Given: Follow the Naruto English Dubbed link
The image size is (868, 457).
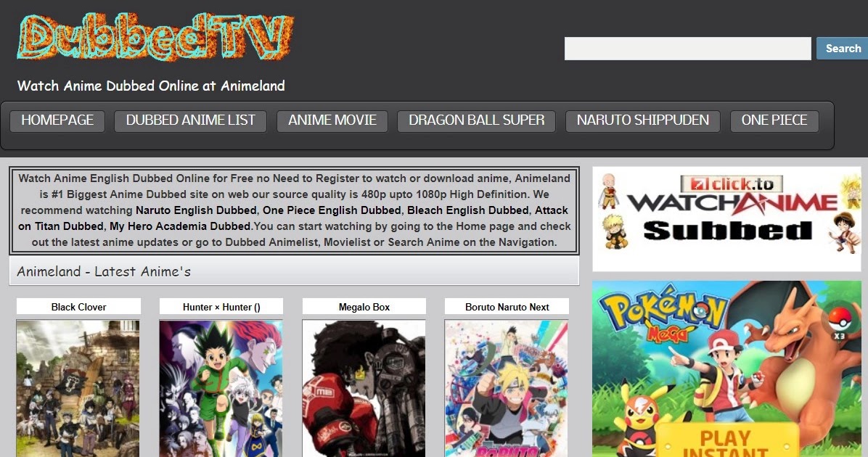Looking at the screenshot, I should click(x=196, y=210).
